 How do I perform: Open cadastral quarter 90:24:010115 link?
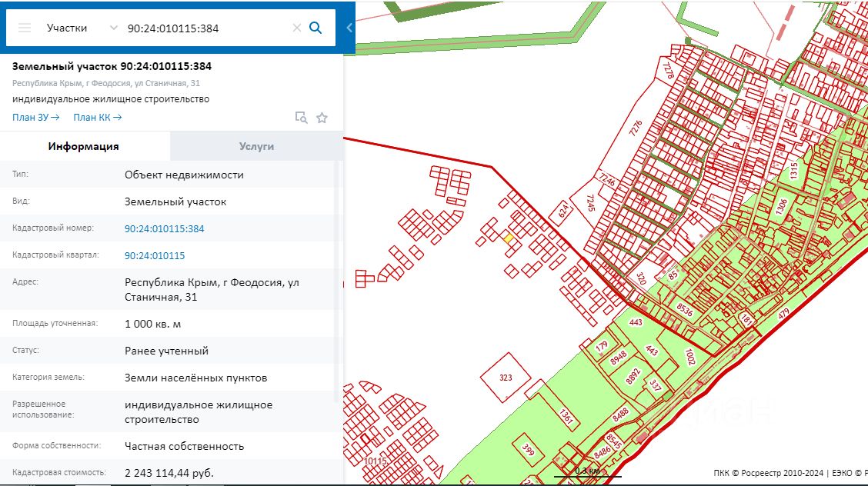tap(155, 255)
